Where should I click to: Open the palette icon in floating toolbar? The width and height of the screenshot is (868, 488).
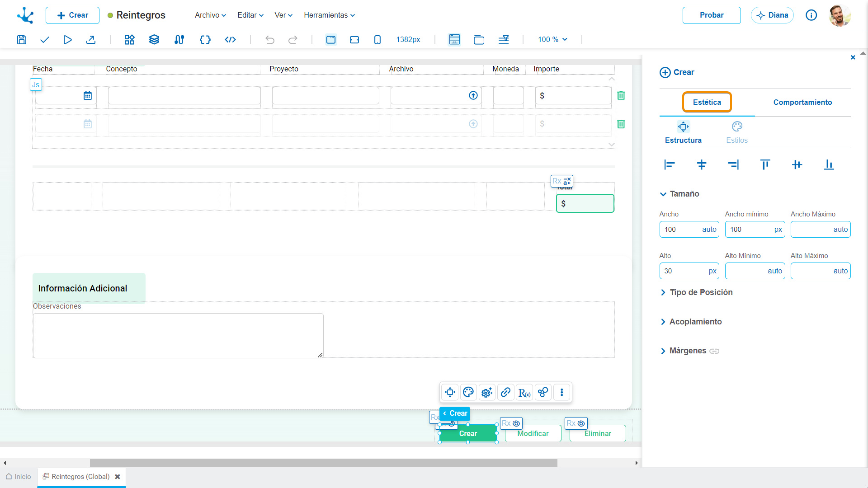coord(468,392)
